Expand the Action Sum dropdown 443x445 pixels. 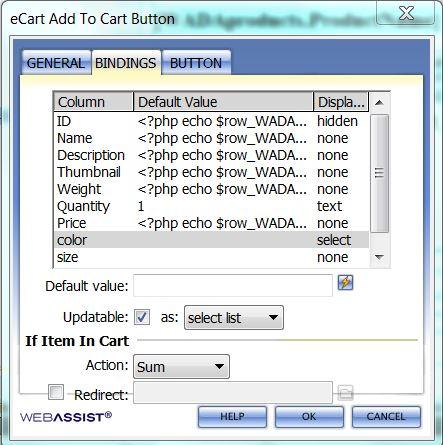click(181, 367)
